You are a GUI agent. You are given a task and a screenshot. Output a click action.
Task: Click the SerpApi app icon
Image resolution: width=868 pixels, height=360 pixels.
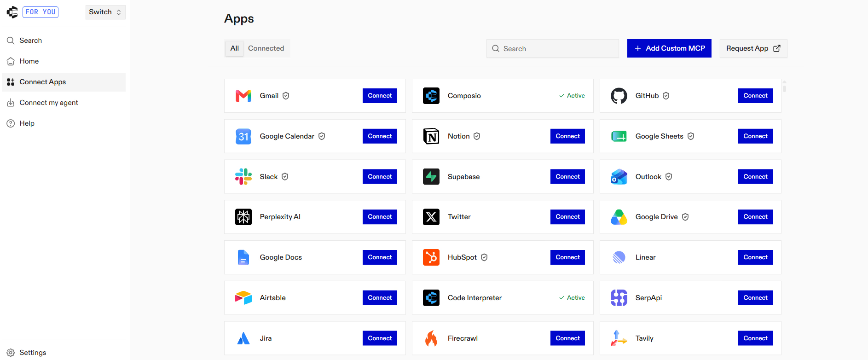coord(619,298)
